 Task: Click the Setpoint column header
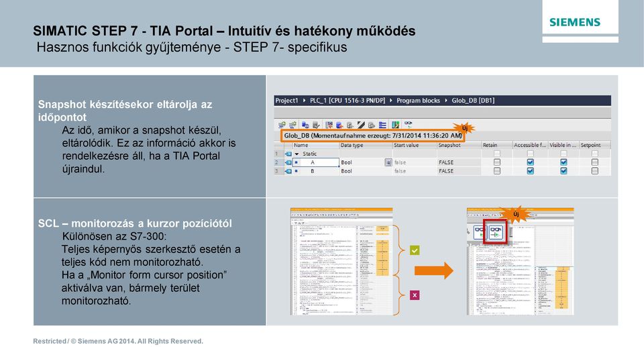click(x=595, y=145)
